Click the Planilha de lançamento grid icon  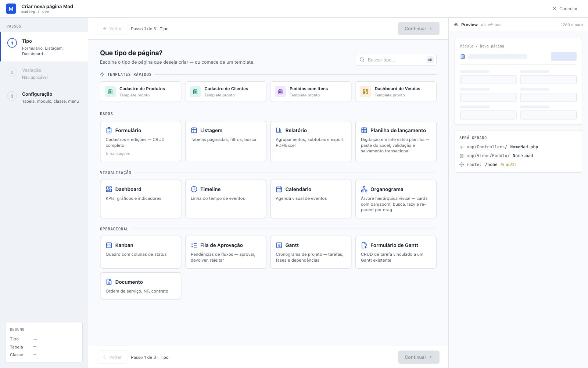364,130
